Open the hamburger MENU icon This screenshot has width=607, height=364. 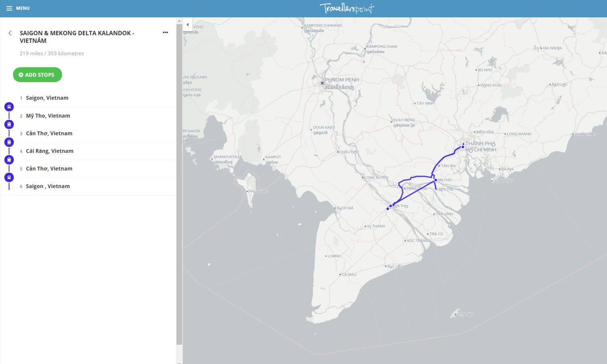pyautogui.click(x=9, y=8)
